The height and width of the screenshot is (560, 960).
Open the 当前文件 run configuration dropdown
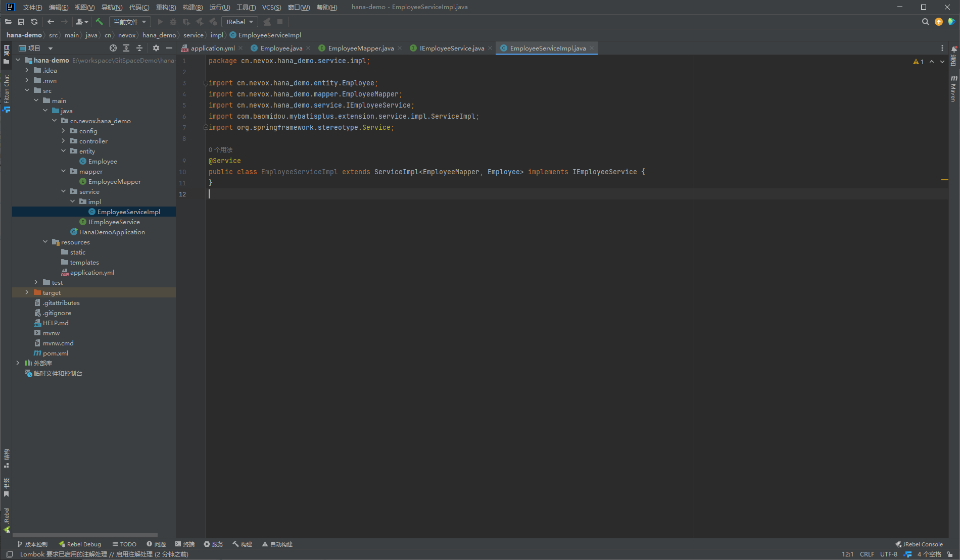(x=130, y=22)
